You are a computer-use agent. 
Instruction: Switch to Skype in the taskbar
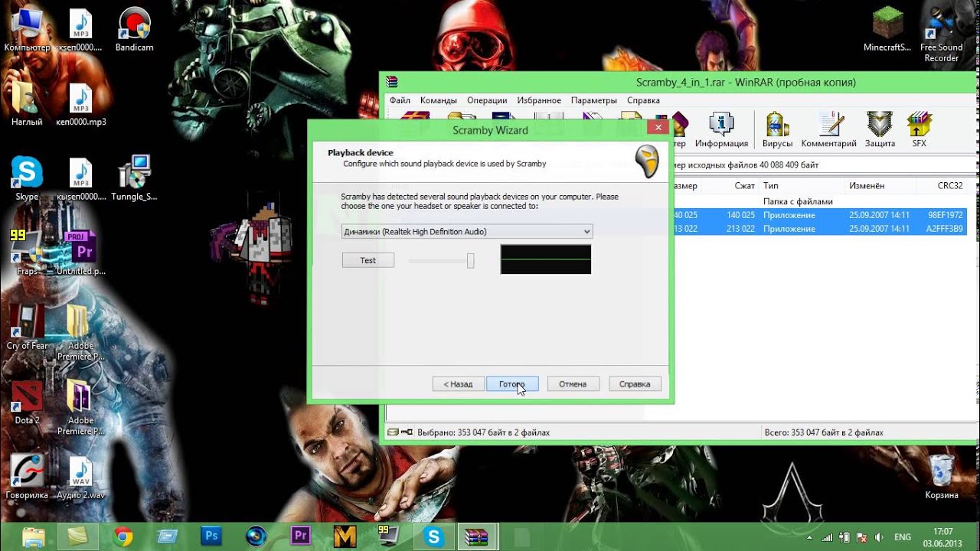pyautogui.click(x=434, y=536)
